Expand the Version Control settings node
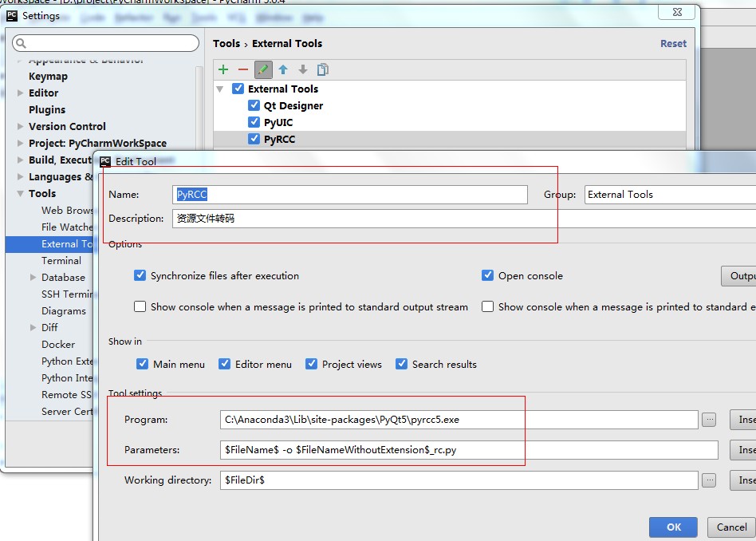This screenshot has width=756, height=541. (20, 126)
